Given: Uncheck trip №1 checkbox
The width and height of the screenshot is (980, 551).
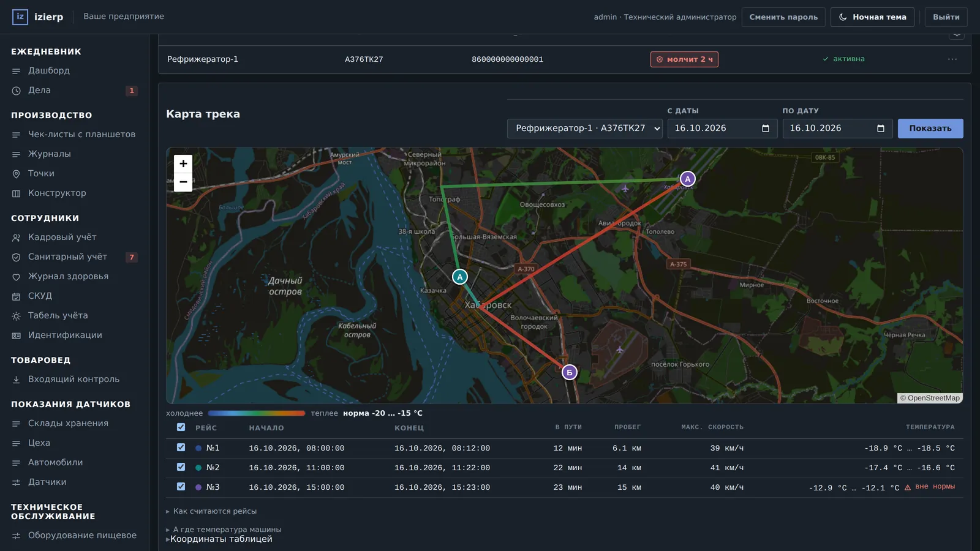Looking at the screenshot, I should pos(181,448).
